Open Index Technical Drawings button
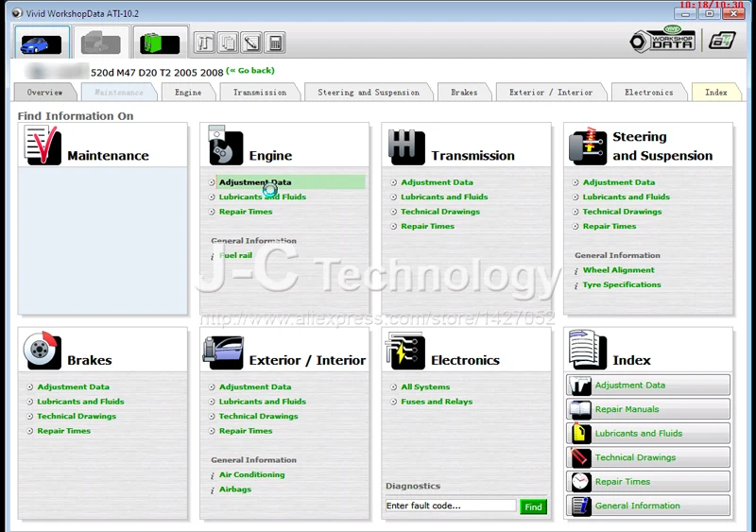Screen dimensions: 756x532 (x=648, y=457)
